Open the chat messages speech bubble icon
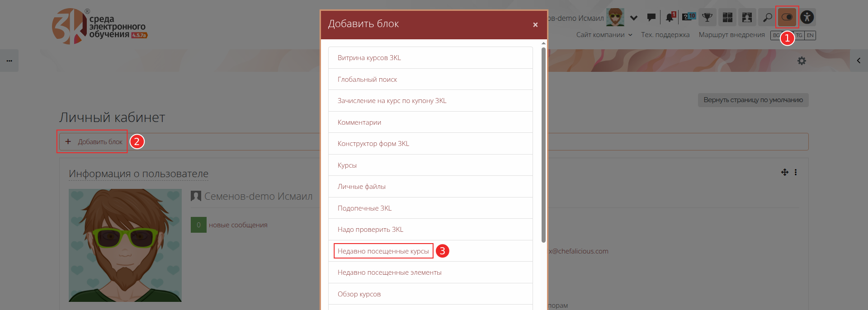This screenshot has height=310, width=868. point(651,17)
